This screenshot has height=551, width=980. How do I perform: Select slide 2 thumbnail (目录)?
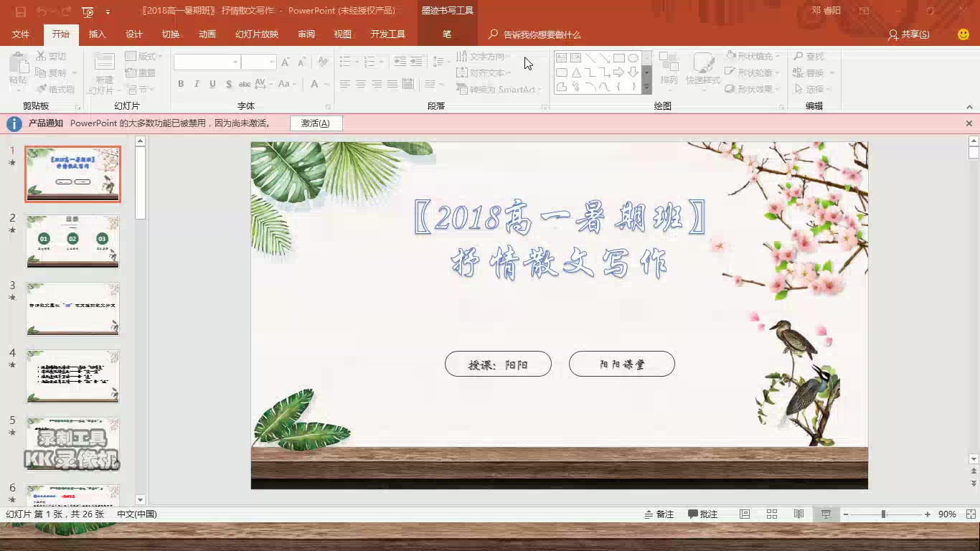click(x=72, y=241)
